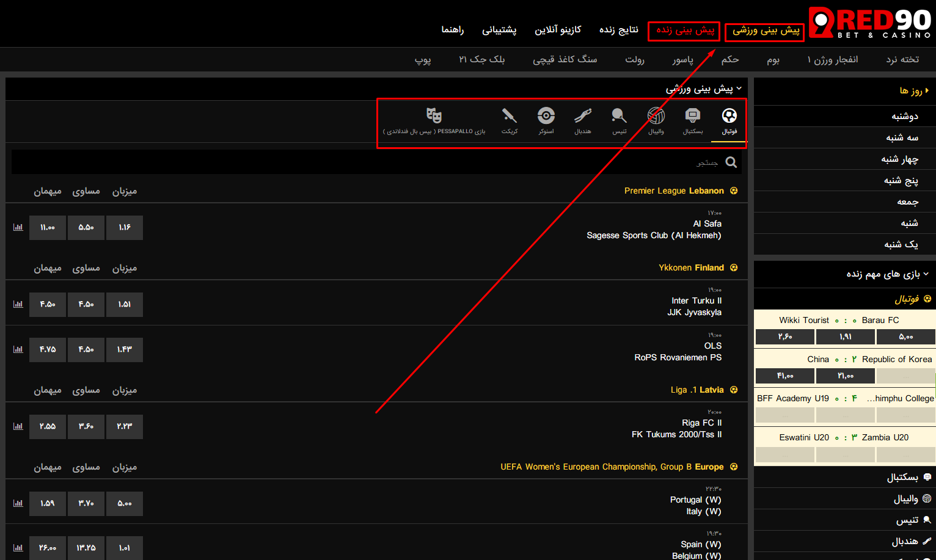Open پوپ game link
The image size is (936, 560).
click(423, 59)
